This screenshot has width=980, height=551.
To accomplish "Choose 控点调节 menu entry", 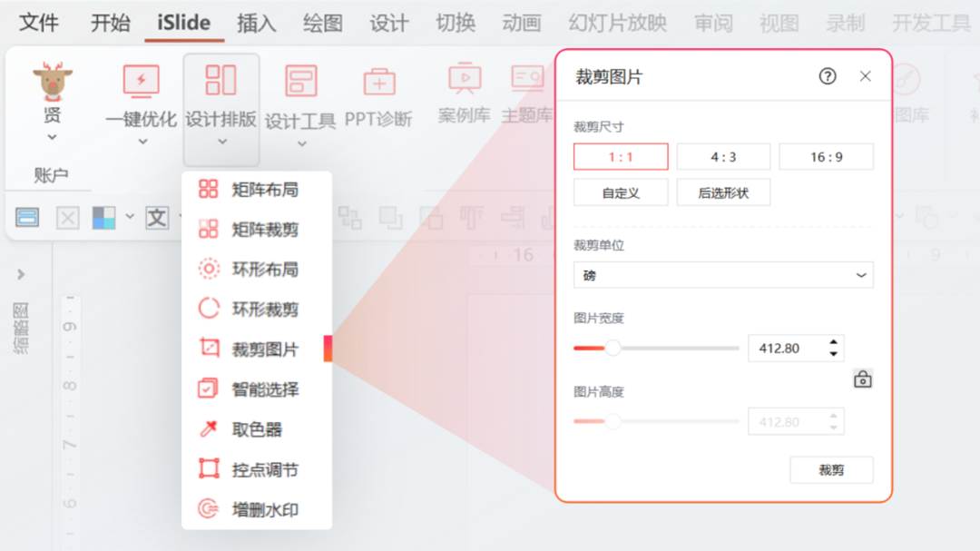I will point(257,469).
